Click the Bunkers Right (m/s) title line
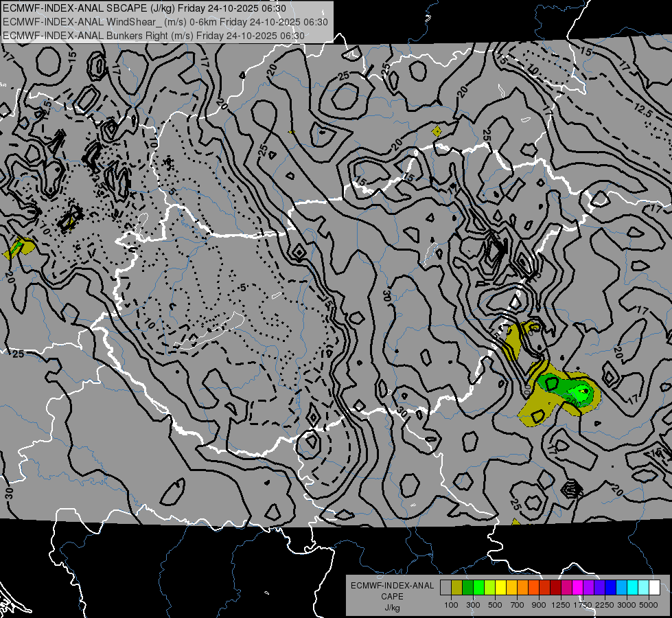The image size is (672, 618). (154, 36)
